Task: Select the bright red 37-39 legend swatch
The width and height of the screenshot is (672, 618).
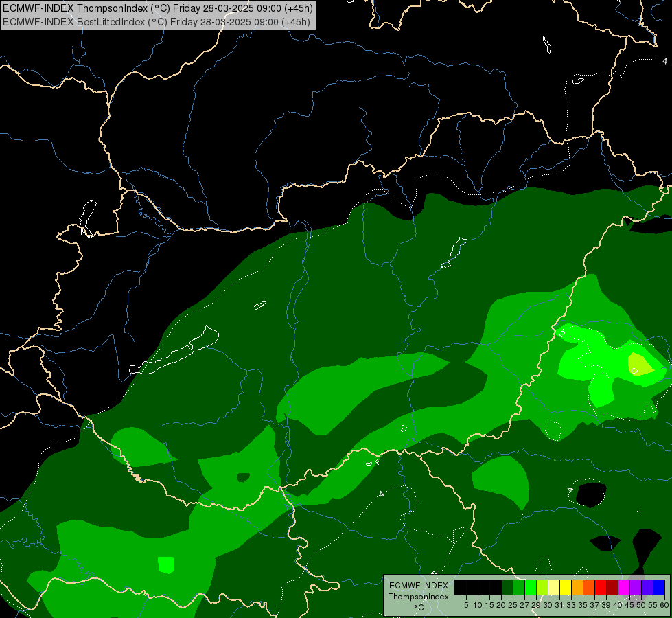Action: coord(601,587)
